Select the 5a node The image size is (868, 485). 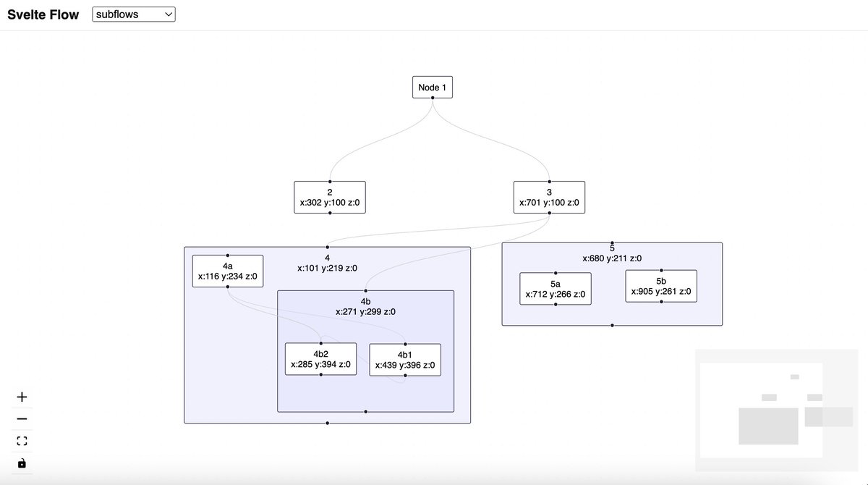[x=556, y=289]
